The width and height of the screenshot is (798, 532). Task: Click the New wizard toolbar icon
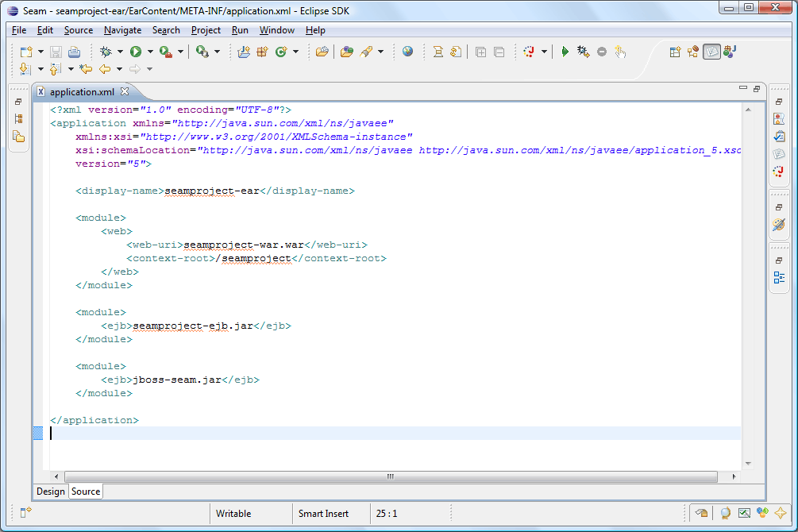pos(26,52)
